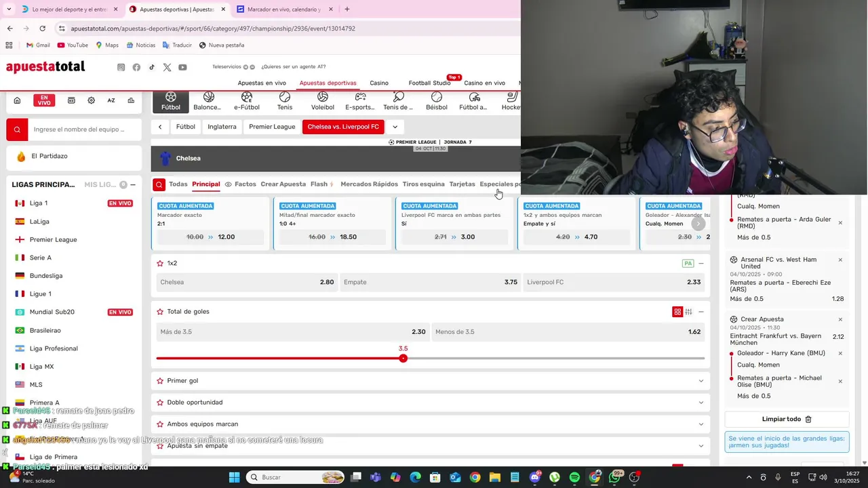Open Apuestas en vivo menu
Screen dimensions: 868x488
262,83
